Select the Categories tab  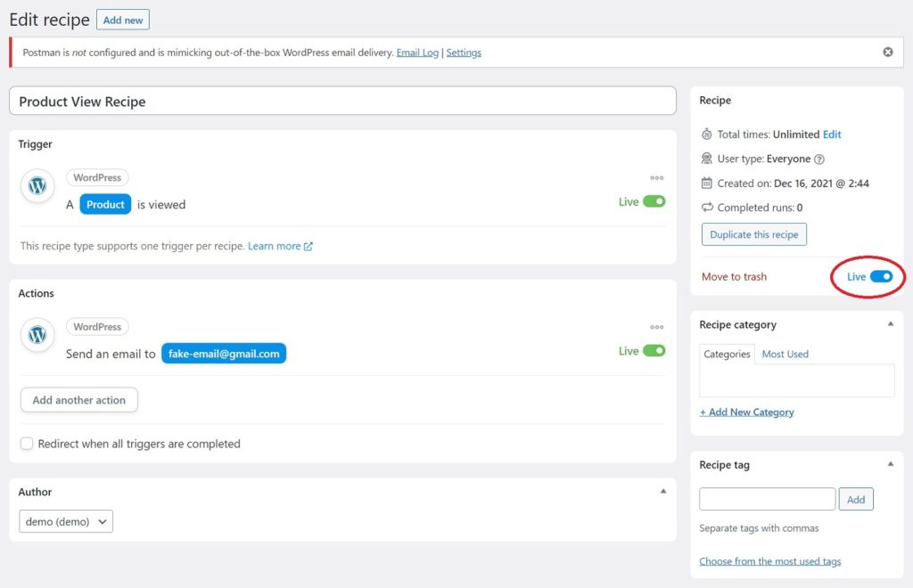pyautogui.click(x=727, y=355)
